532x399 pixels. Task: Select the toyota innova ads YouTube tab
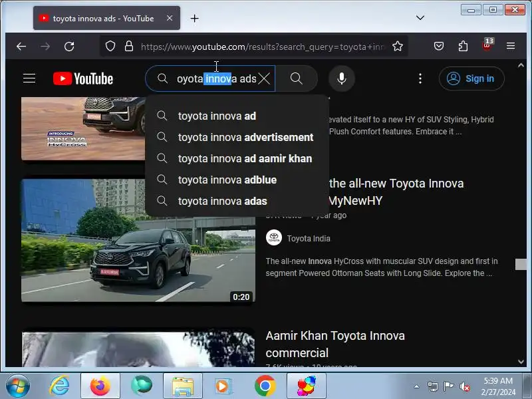pos(106,18)
